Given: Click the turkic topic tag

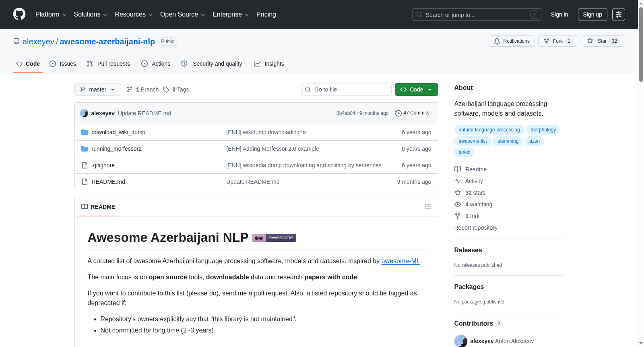Looking at the screenshot, I should coord(464,152).
